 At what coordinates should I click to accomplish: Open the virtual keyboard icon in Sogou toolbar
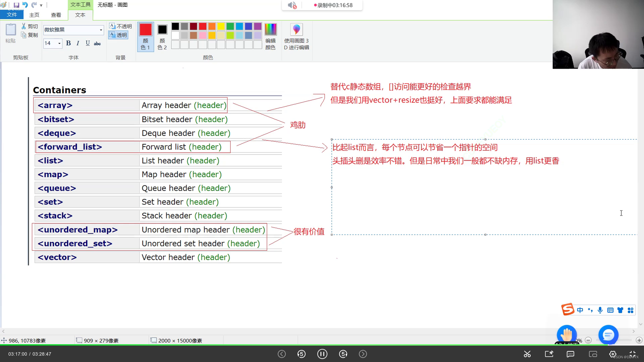[610, 310]
